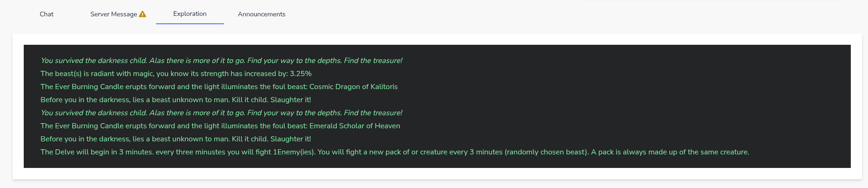The width and height of the screenshot is (868, 188).
Task: Click "Before you in the darkness" line under Cosmic Dragon
Action: [175, 100]
